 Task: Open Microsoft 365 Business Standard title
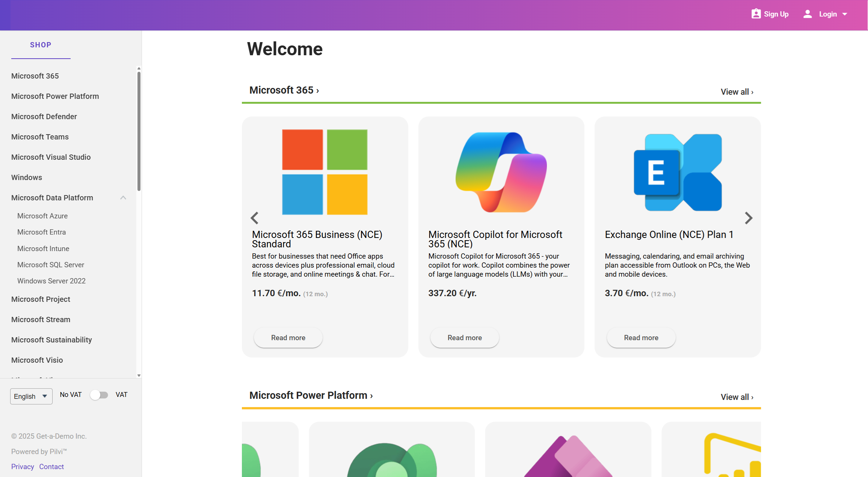click(317, 239)
